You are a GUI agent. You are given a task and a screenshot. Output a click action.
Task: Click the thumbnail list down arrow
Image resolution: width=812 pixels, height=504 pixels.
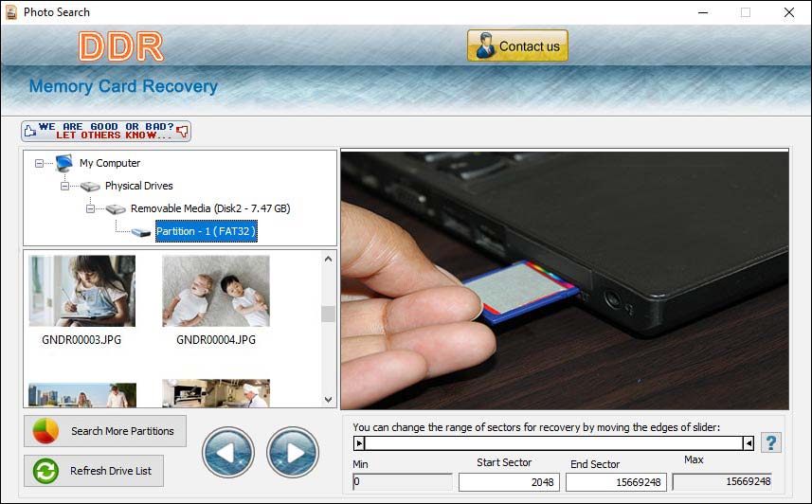(x=328, y=400)
